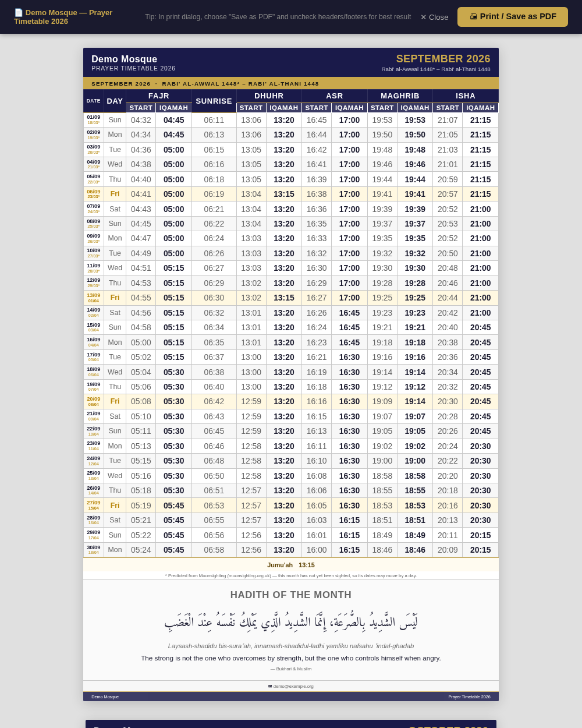
Task: Click the Prayer Timetable 2026 page footer
Action: point(469,697)
